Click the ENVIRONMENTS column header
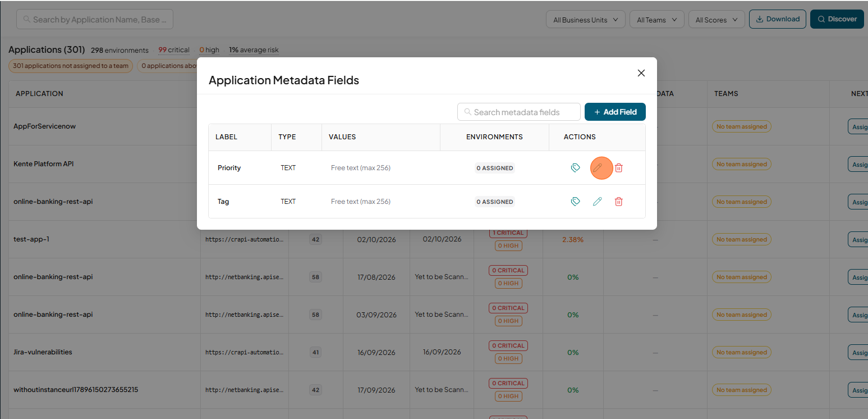Screen dimensions: 868x419 click(x=494, y=137)
